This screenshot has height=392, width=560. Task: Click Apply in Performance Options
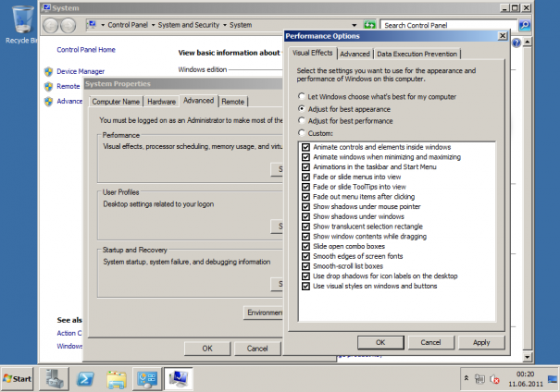481,342
